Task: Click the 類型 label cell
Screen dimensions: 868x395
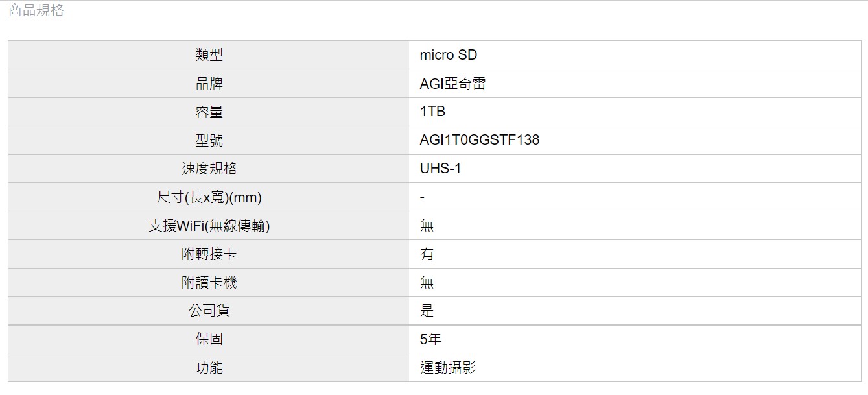Action: (209, 55)
